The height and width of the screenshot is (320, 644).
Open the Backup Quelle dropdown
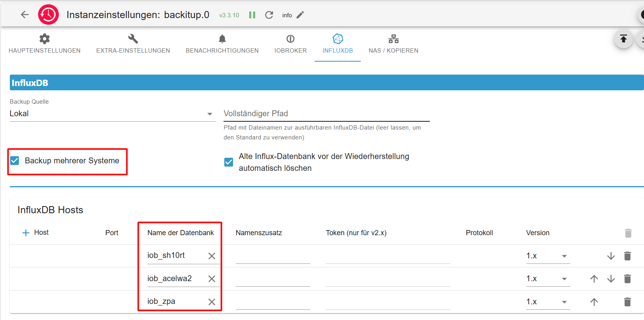[x=113, y=114]
